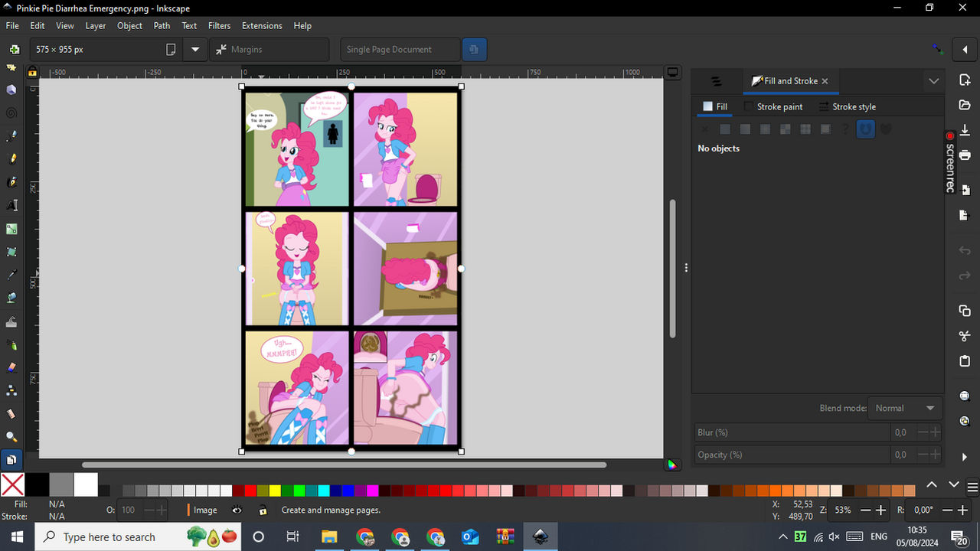This screenshot has width=980, height=551.
Task: Click the Cut scissors icon
Action: tap(965, 336)
